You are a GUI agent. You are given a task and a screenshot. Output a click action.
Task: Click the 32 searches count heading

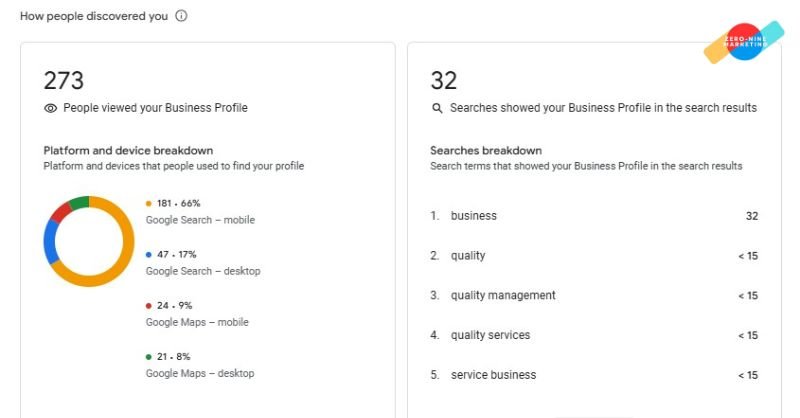[442, 80]
